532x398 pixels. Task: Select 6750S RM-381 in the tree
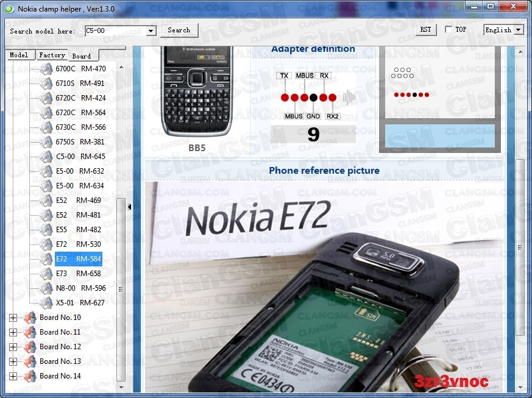pos(80,142)
